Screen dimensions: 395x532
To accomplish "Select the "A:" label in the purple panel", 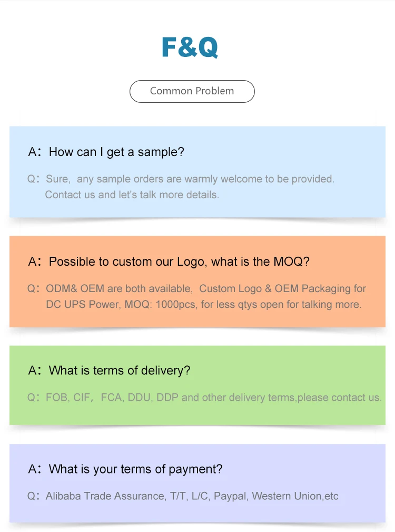I will click(x=34, y=469).
